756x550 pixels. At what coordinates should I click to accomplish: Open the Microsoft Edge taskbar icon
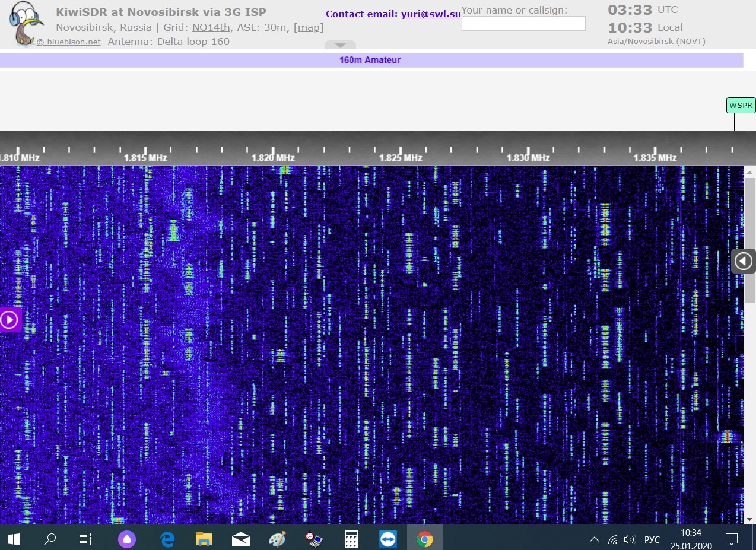point(167,539)
